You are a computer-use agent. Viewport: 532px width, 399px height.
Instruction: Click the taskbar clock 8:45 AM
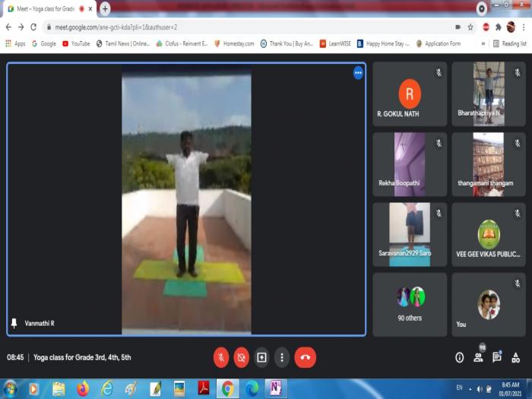pos(511,389)
